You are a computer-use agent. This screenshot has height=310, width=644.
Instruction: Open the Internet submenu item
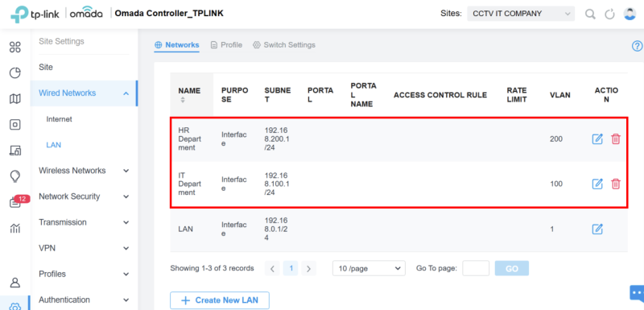[x=59, y=119]
